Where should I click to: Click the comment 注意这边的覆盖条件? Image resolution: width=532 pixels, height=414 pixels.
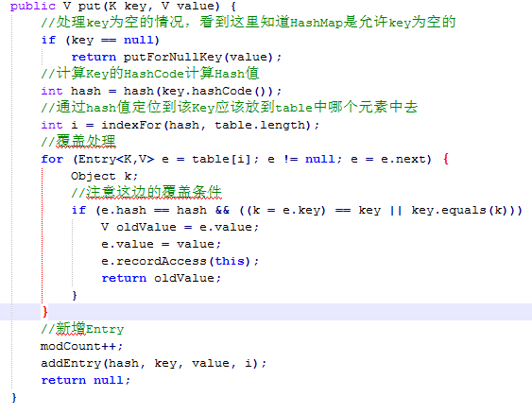(146, 193)
